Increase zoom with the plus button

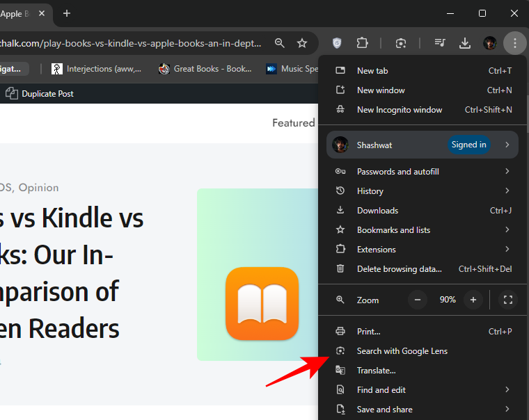point(473,300)
